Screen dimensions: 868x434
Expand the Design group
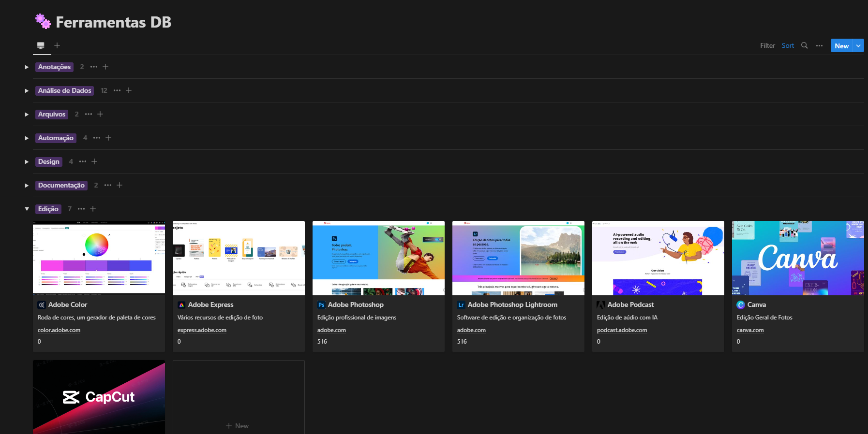[27, 162]
